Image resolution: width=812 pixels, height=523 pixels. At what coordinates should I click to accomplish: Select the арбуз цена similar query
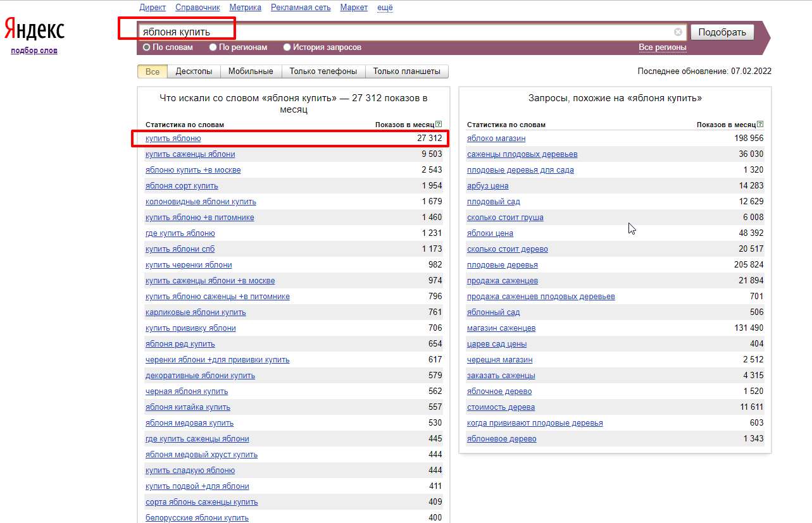487,186
